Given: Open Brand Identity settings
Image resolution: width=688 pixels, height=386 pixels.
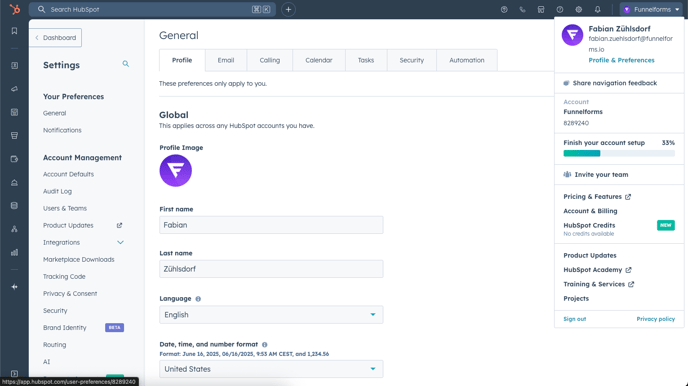Looking at the screenshot, I should pos(64,328).
